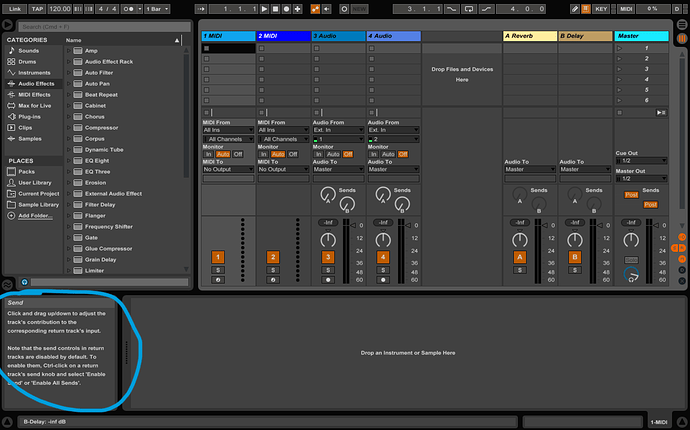Toggle the groove pool button

[7, 284]
